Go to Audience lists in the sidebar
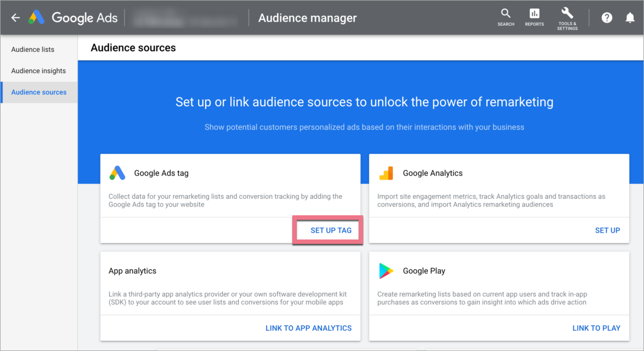 [x=33, y=49]
